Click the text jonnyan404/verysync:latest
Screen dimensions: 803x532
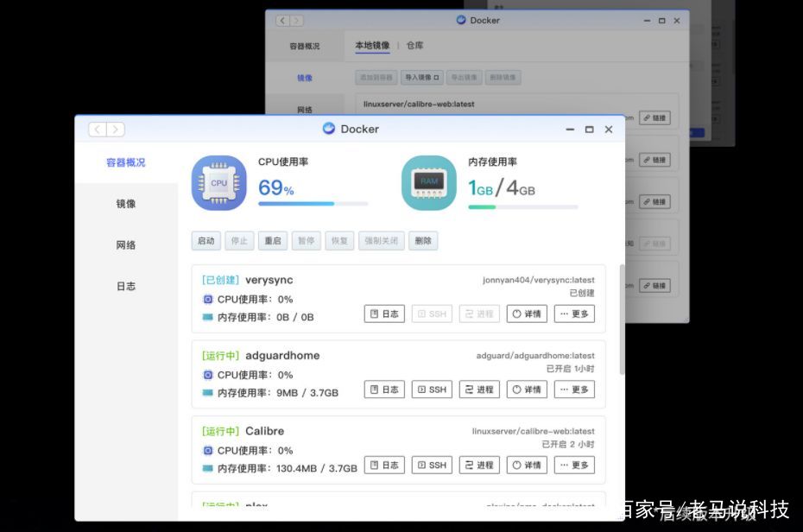pos(538,280)
